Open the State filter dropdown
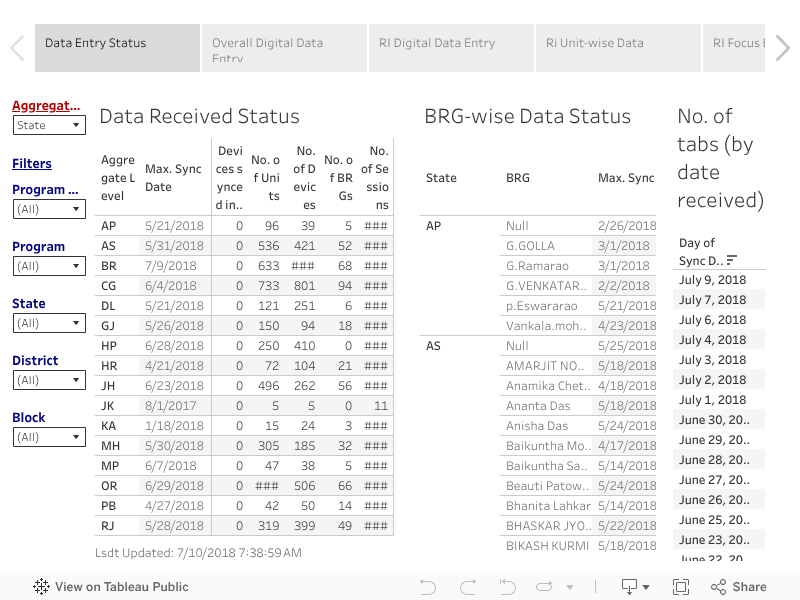This screenshot has width=800, height=600. pyautogui.click(x=49, y=323)
